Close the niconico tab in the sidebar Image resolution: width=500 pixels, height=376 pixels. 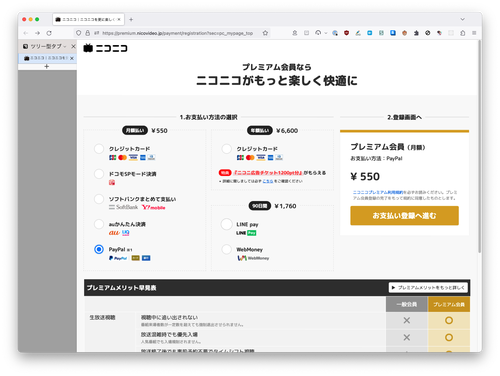(x=72, y=58)
